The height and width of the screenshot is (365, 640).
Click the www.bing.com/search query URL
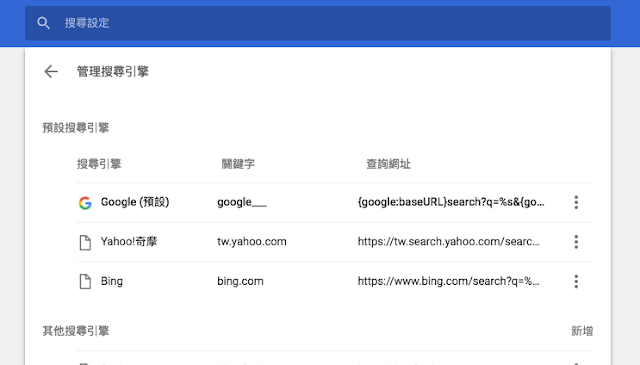click(449, 281)
